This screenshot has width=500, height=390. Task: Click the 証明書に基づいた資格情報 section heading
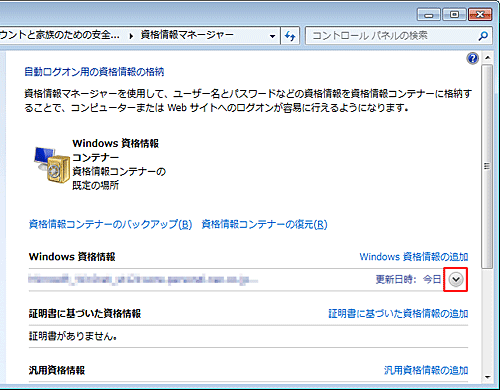pyautogui.click(x=85, y=313)
